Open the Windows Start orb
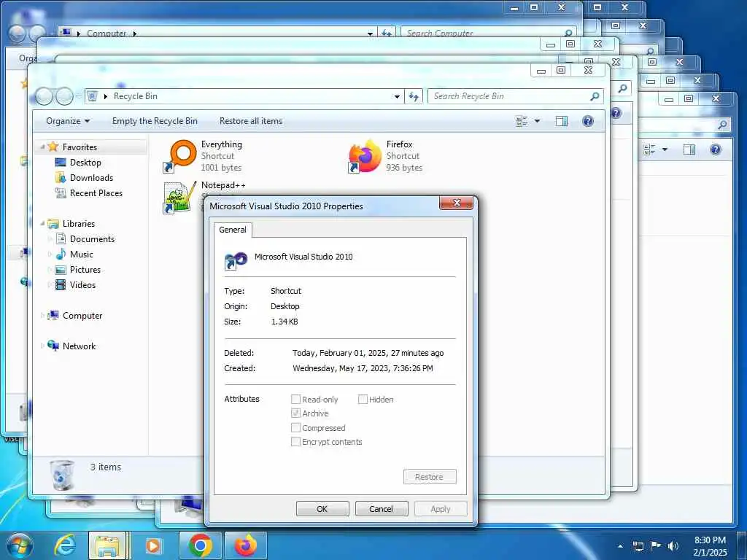747x560 pixels. (x=20, y=545)
